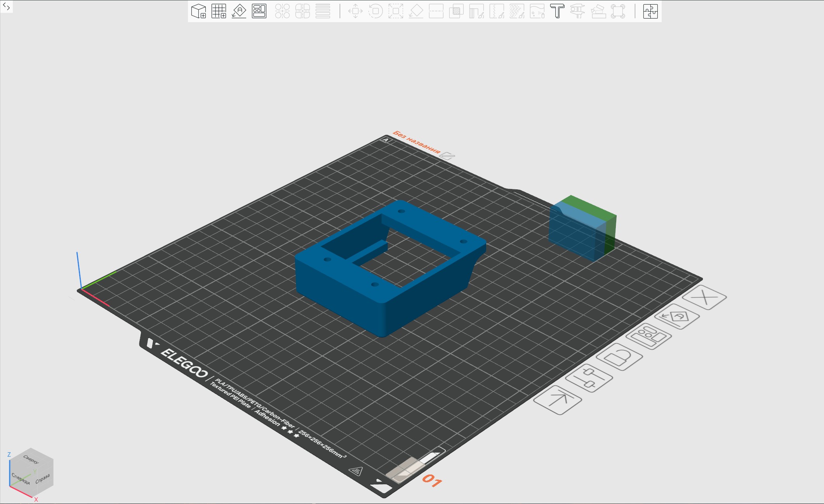
Task: Arrange all objects using top toolbar icon
Action: coord(259,11)
